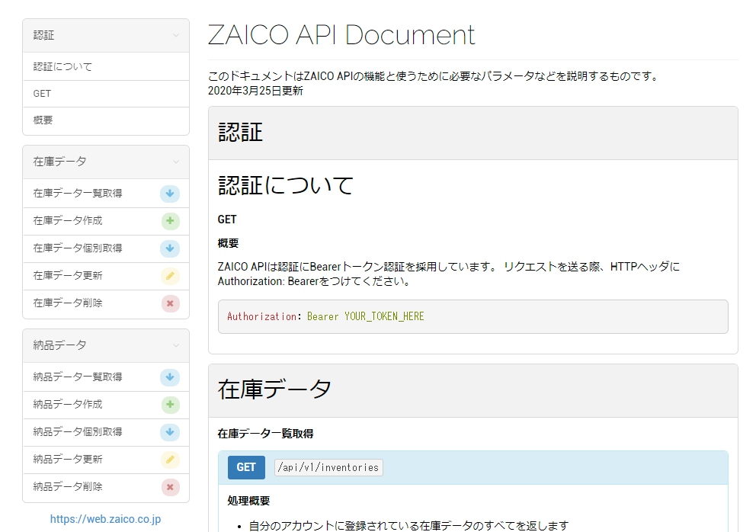
Task: Click the red X icon beside 納品データ削除
Action: click(x=169, y=487)
